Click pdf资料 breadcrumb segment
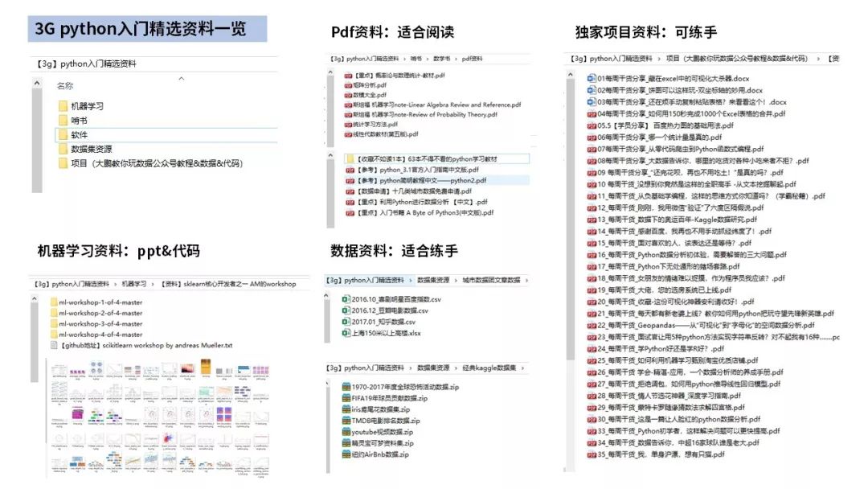Viewport: 868px width, 489px height. tap(473, 59)
